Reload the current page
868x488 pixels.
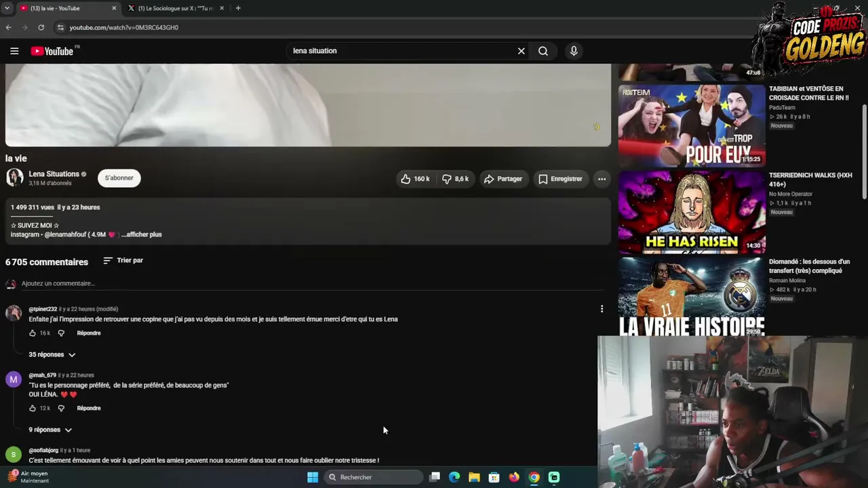[41, 28]
